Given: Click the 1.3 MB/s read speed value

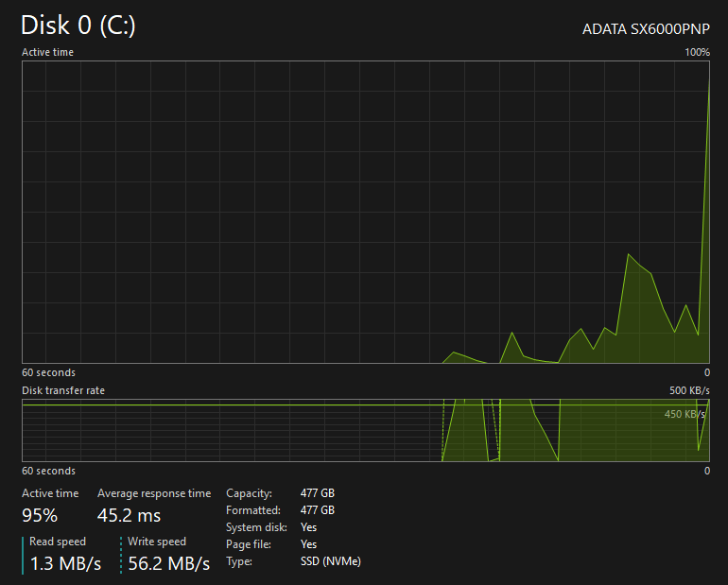Looking at the screenshot, I should point(65,563).
